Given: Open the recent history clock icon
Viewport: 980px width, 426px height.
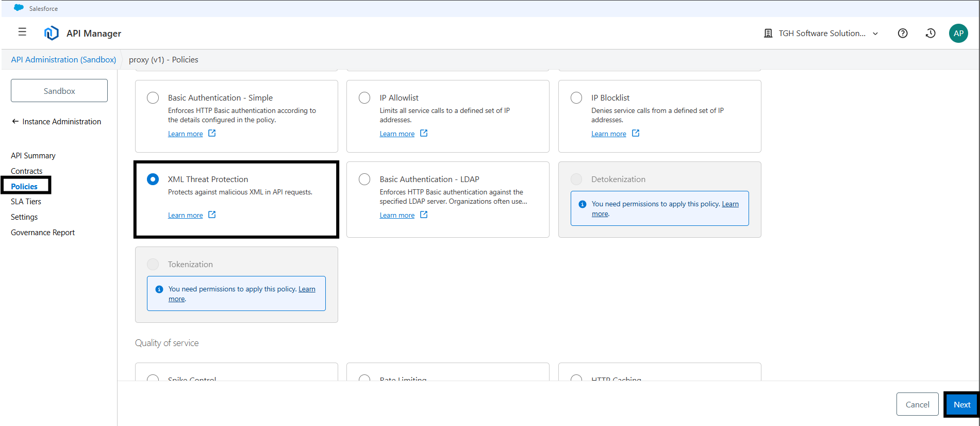Looking at the screenshot, I should coord(931,33).
